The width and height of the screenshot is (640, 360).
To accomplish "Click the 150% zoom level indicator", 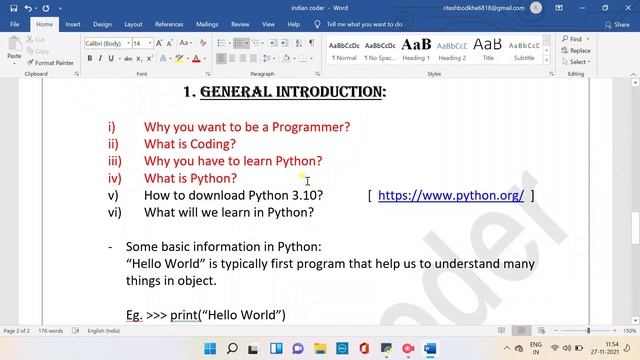I will point(629,331).
